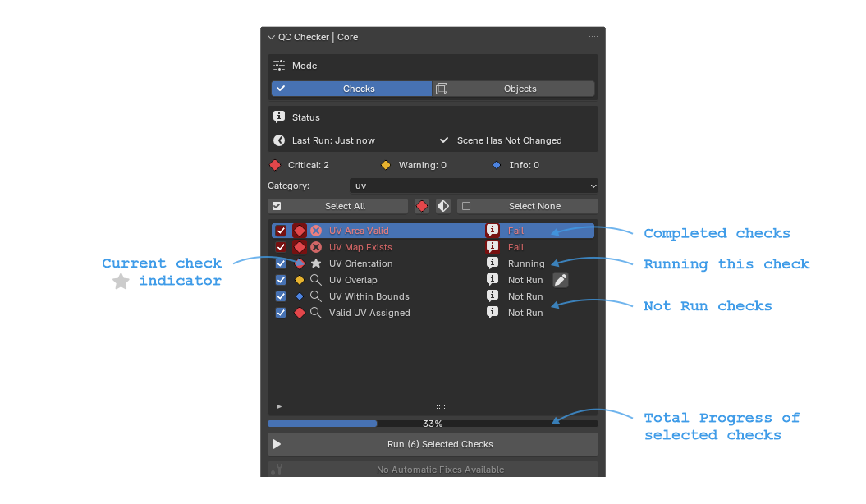Viewport: 866px width, 504px height.
Task: Click the fail X icon on UV Map Exists
Action: point(316,247)
